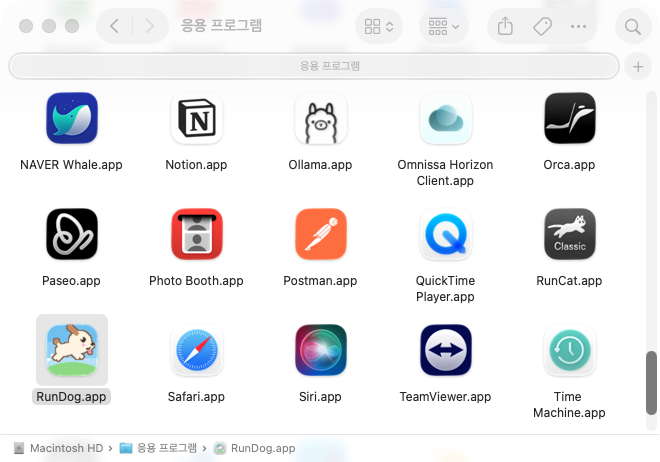Select the RunDog puppy icon
Viewport: 660px width, 462px height.
(x=72, y=350)
